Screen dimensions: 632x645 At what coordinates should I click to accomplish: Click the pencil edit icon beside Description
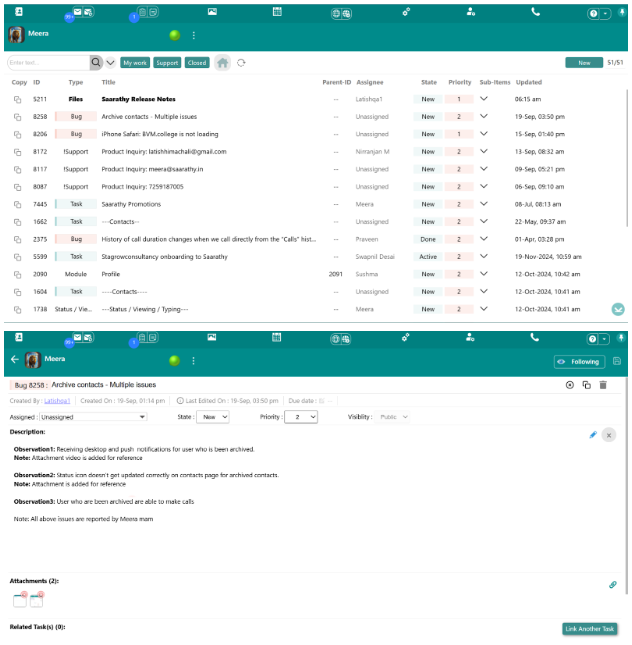(x=593, y=434)
